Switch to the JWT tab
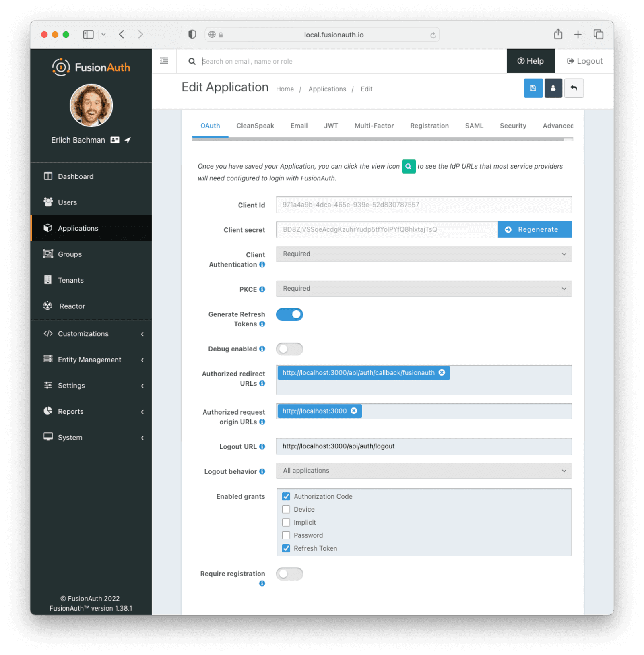Viewport: 644px width, 655px height. pos(331,126)
